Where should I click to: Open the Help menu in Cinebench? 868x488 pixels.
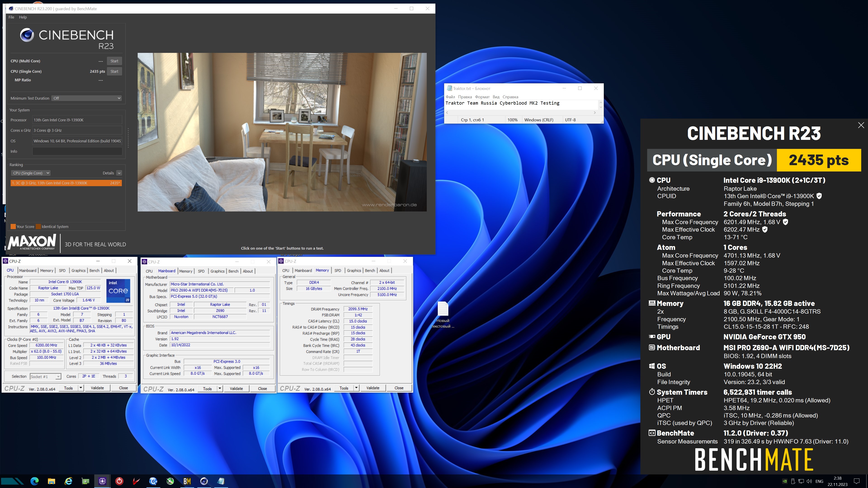(23, 17)
